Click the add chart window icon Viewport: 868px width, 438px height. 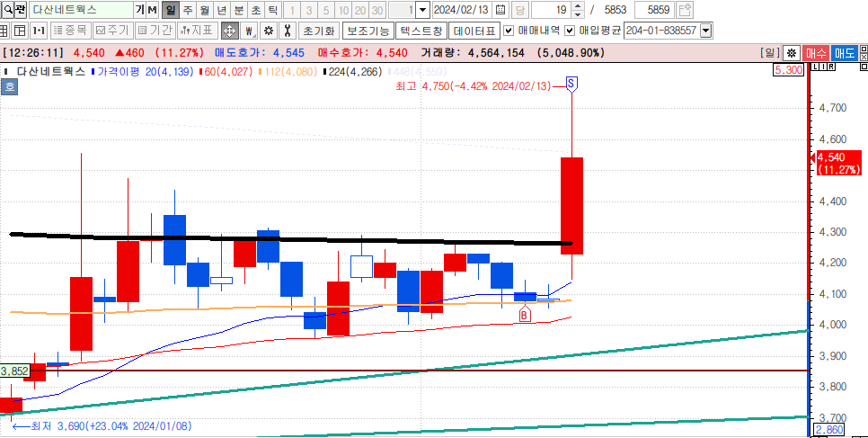click(x=685, y=9)
